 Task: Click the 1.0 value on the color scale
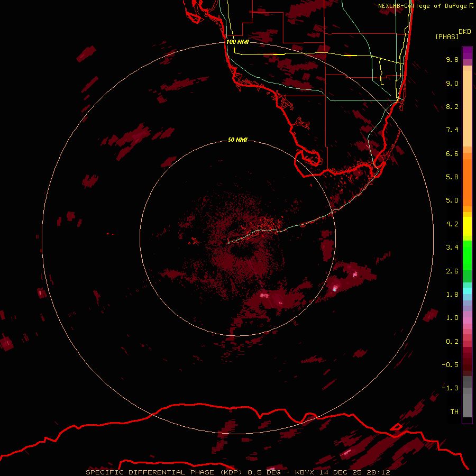(452, 318)
